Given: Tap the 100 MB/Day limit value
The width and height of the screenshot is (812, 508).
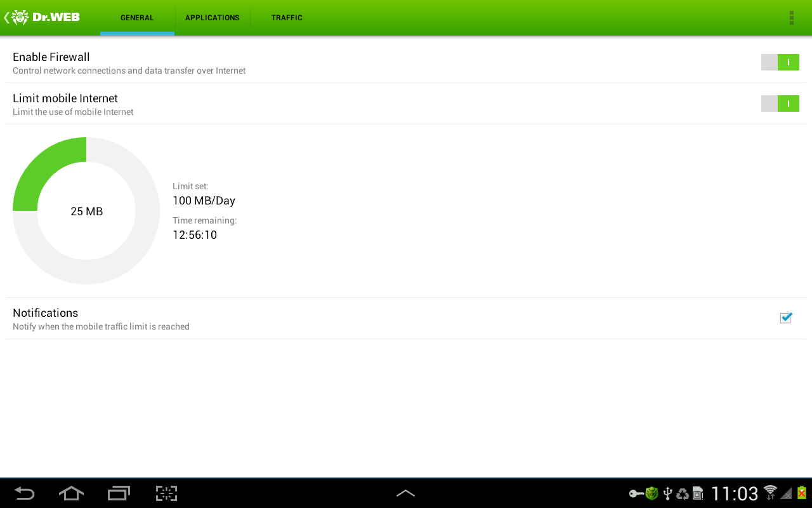Looking at the screenshot, I should [204, 201].
